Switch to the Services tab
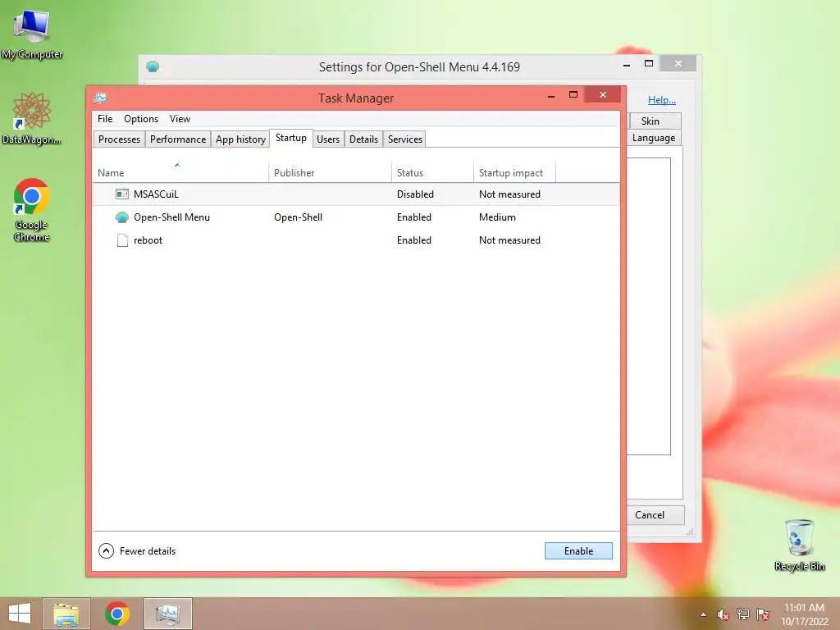 point(405,139)
